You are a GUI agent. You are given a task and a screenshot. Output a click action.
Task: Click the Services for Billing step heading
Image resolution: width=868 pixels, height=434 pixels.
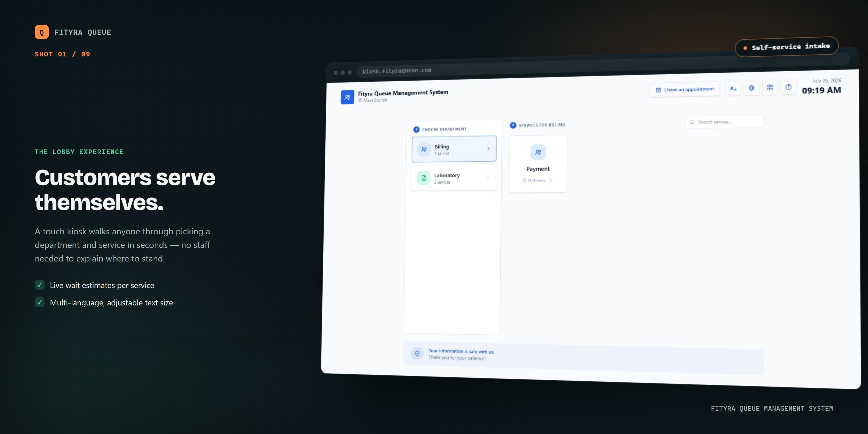(x=542, y=125)
